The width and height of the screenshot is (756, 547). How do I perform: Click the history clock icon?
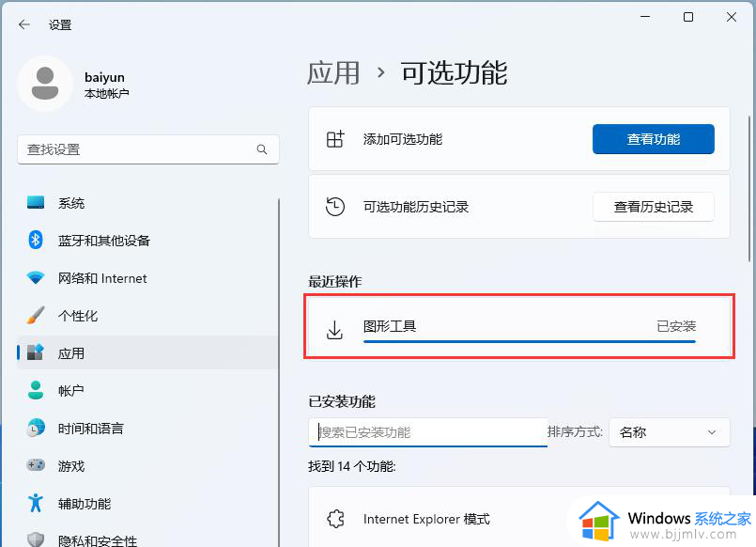click(335, 207)
